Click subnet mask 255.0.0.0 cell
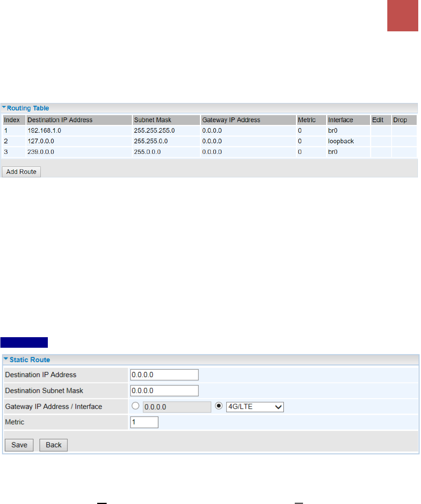Screen dimensions: 421x504 [x=147, y=152]
